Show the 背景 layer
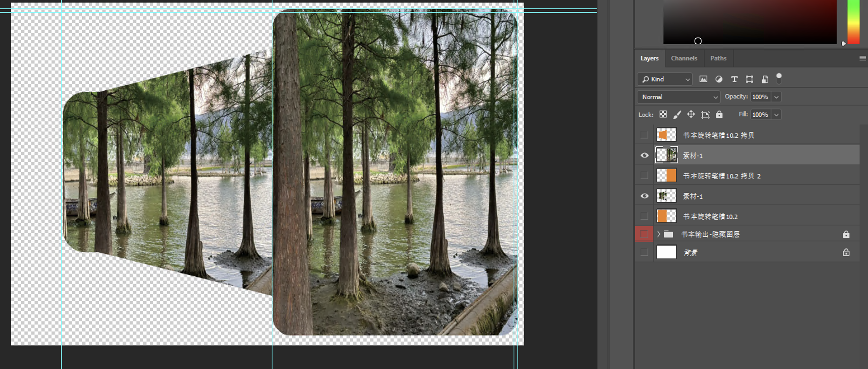The image size is (868, 369). tap(644, 252)
